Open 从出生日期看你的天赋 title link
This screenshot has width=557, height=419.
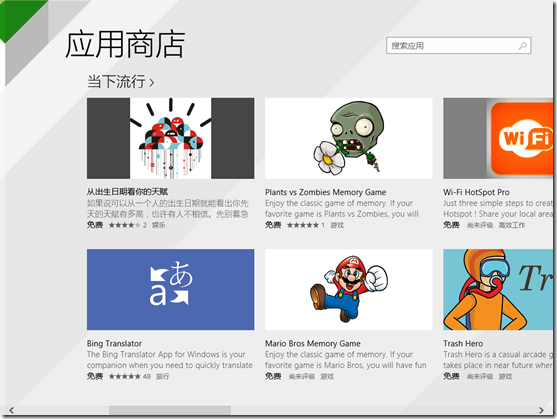coord(127,192)
